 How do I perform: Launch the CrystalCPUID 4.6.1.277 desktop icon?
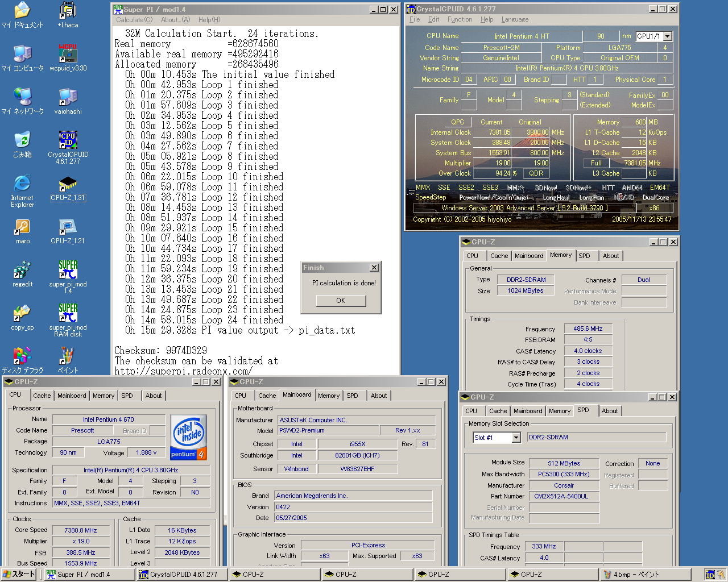(x=68, y=148)
